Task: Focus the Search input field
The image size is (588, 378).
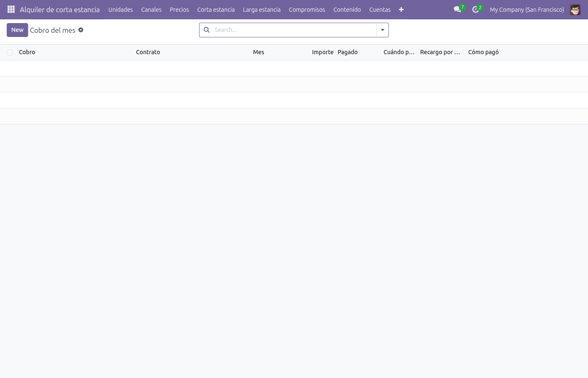Action: click(294, 30)
